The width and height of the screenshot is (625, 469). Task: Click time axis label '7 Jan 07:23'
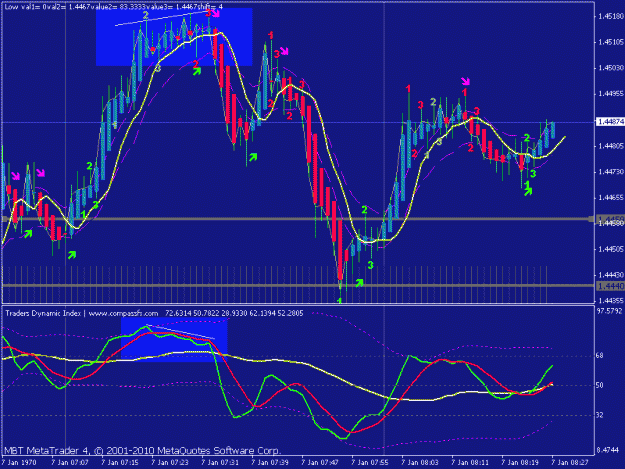tap(170, 463)
